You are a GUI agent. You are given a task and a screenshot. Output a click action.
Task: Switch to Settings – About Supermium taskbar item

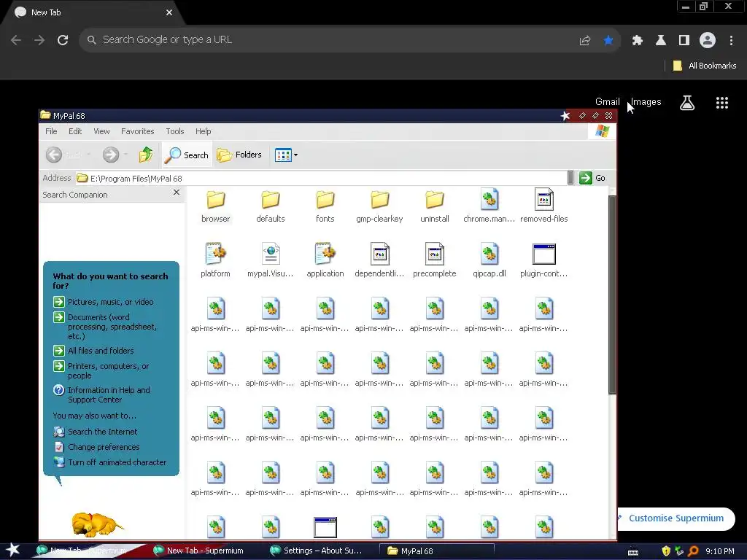(x=317, y=551)
